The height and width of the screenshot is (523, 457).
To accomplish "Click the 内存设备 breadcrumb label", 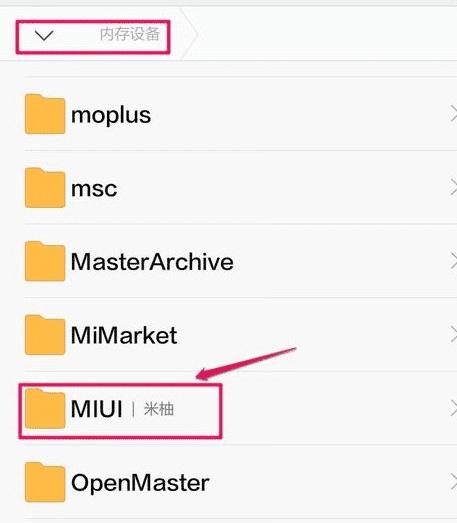I will pos(130,34).
